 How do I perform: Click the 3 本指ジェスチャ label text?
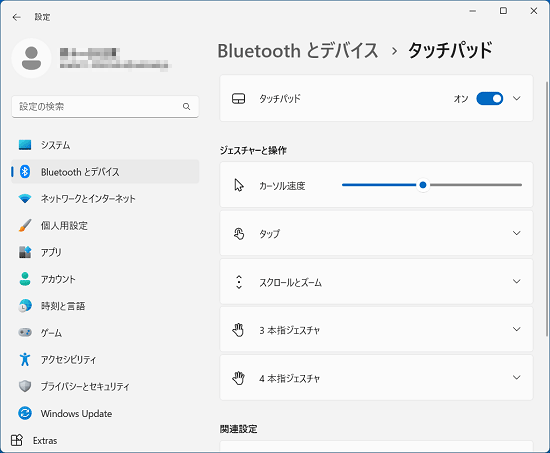[x=289, y=330]
